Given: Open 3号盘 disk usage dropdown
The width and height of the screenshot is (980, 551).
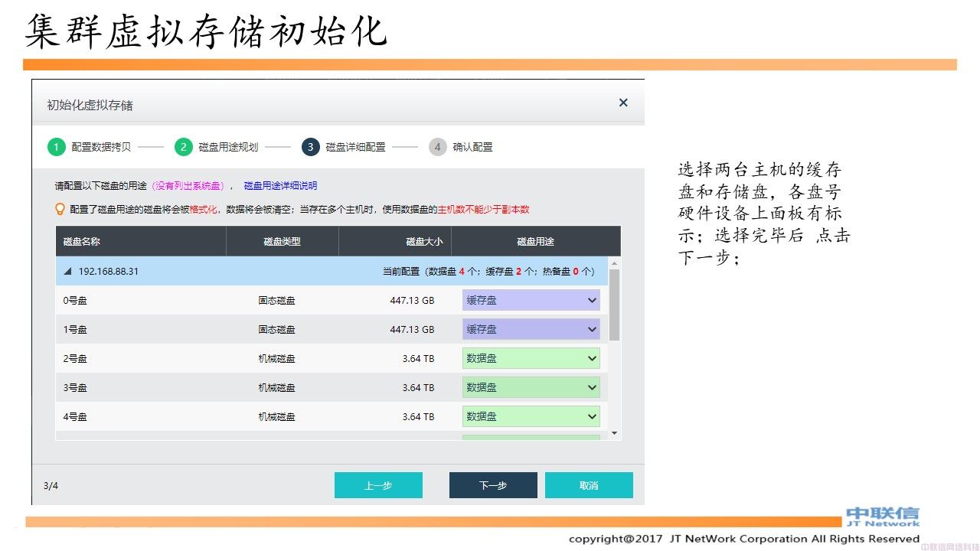Looking at the screenshot, I should (531, 387).
